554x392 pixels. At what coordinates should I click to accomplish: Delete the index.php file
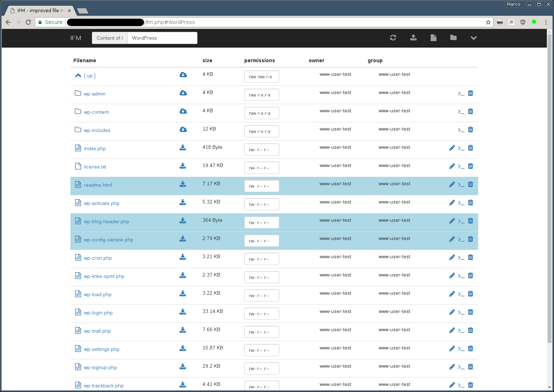coord(471,148)
